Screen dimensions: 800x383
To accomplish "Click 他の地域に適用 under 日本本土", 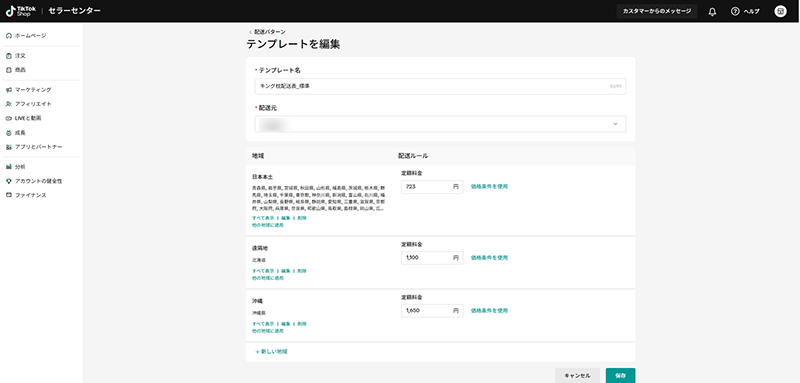I will point(268,225).
